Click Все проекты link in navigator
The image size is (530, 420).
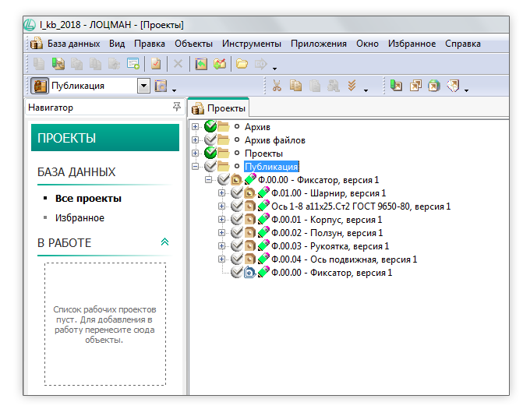point(88,198)
